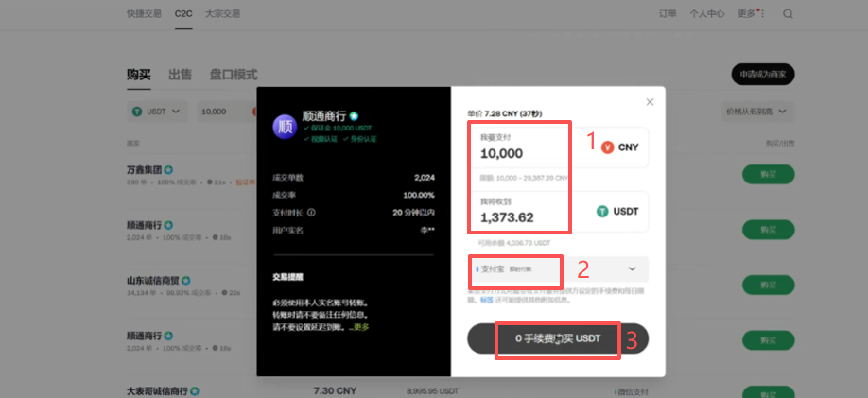This screenshot has height=398, width=868.
Task: Click the 7.30 CNY price text
Action: (335, 391)
